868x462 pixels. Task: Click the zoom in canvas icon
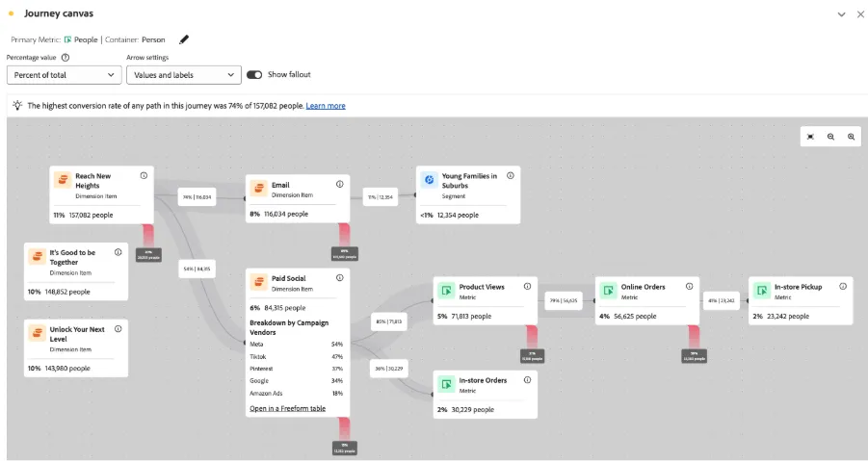[852, 137]
